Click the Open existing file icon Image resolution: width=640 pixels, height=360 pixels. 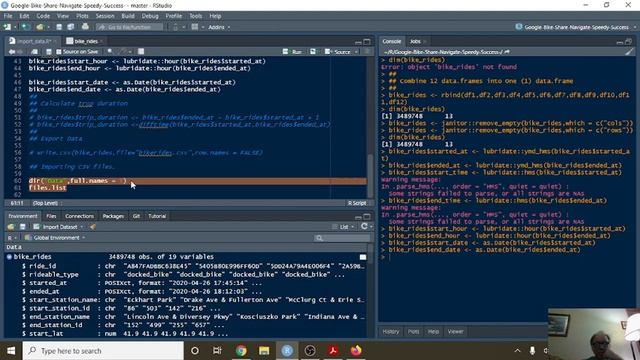pos(40,27)
